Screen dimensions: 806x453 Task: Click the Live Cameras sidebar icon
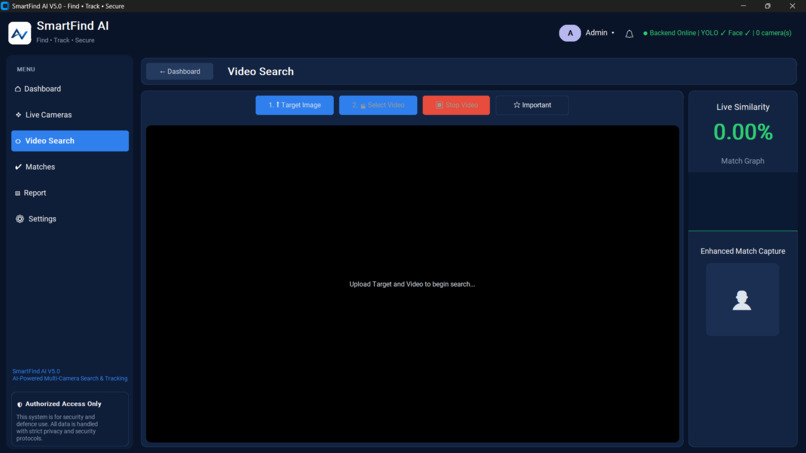coord(19,115)
